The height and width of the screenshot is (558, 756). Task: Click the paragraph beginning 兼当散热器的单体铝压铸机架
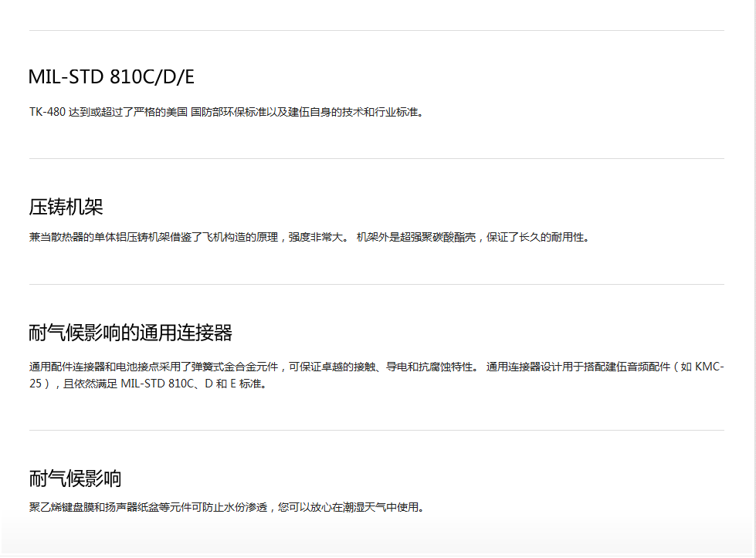coord(309,237)
